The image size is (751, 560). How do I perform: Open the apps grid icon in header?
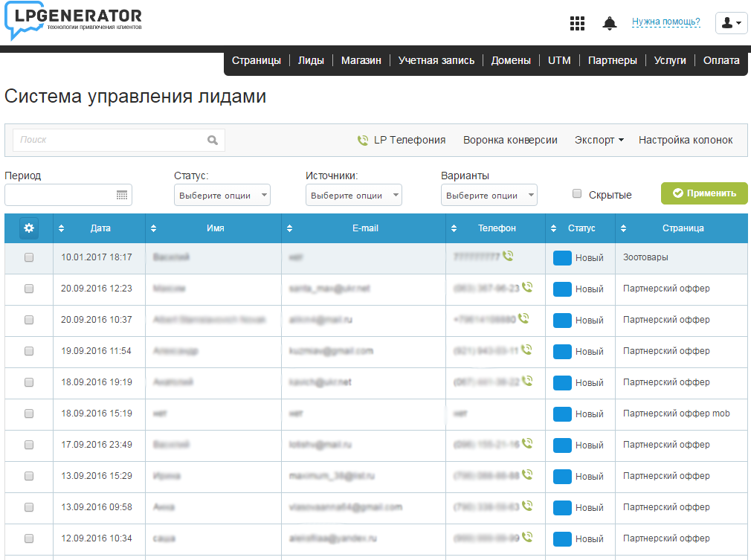[577, 23]
